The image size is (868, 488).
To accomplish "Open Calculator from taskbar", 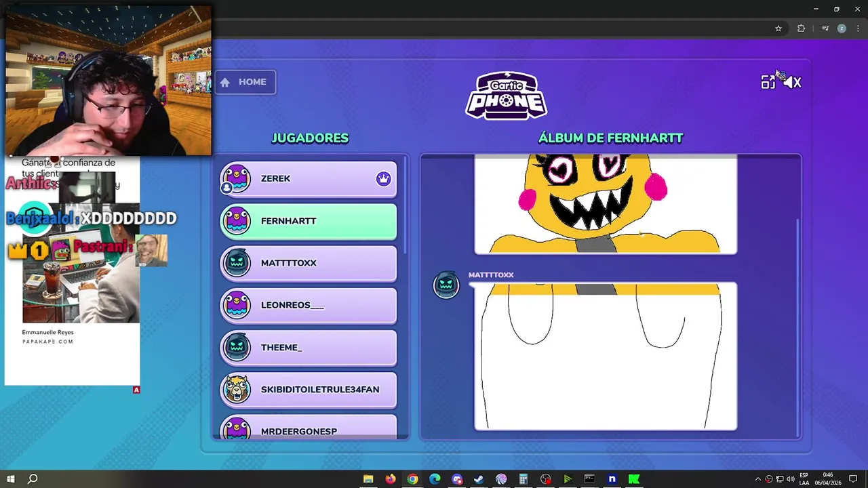I will click(524, 479).
